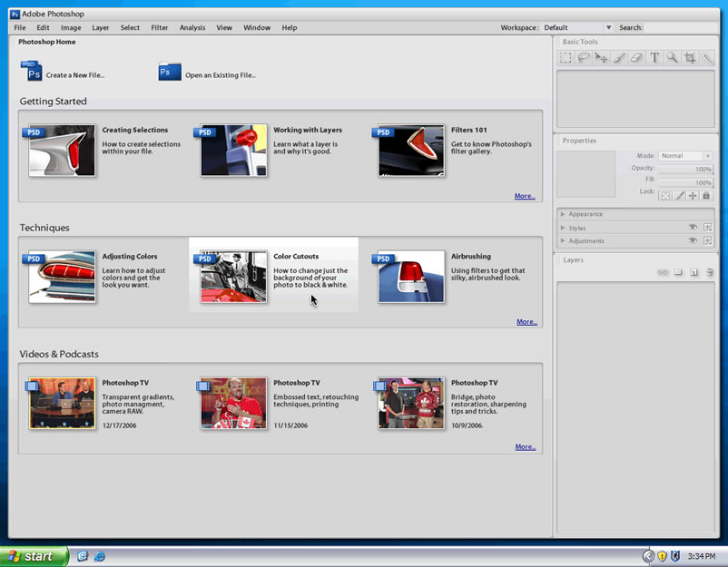Screen dimensions: 728x567
Task: Click the Search input field
Action: pyautogui.click(x=681, y=28)
